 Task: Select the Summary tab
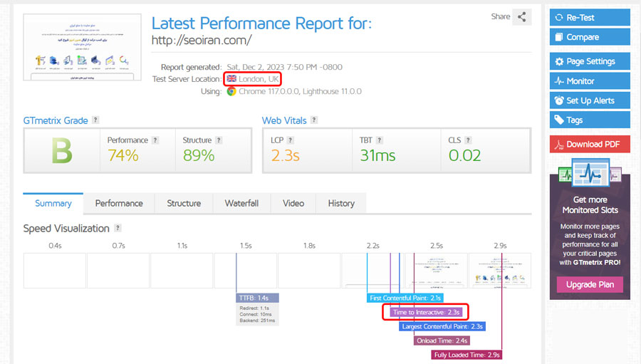click(x=53, y=203)
